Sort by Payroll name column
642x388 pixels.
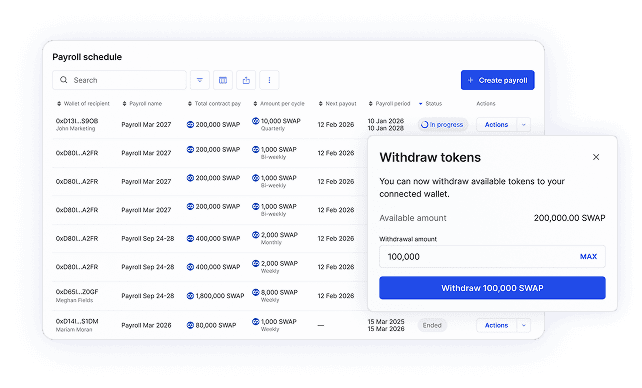pos(142,104)
